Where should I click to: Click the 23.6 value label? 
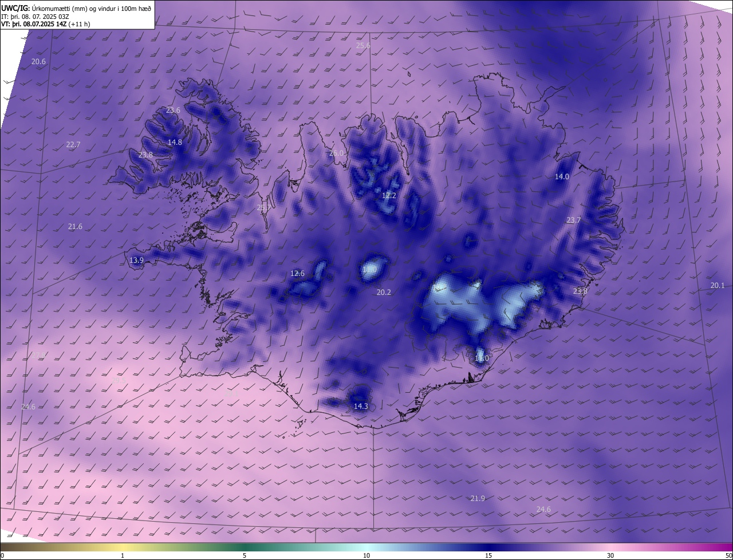click(173, 111)
